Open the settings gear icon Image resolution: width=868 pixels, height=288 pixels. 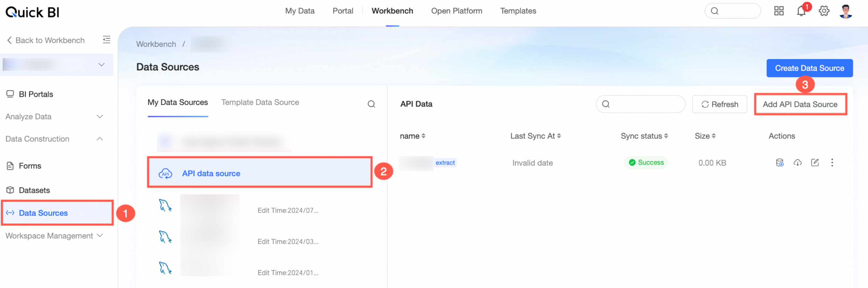point(824,11)
